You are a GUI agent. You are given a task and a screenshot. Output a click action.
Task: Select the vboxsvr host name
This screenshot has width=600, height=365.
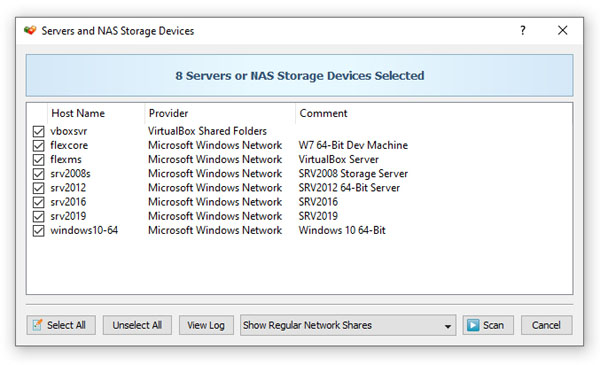coord(69,131)
